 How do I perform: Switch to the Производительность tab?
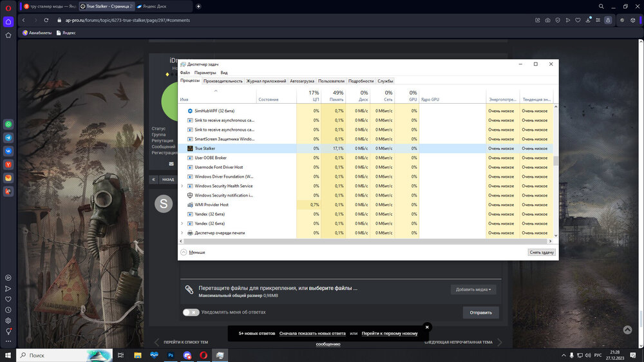tap(223, 81)
